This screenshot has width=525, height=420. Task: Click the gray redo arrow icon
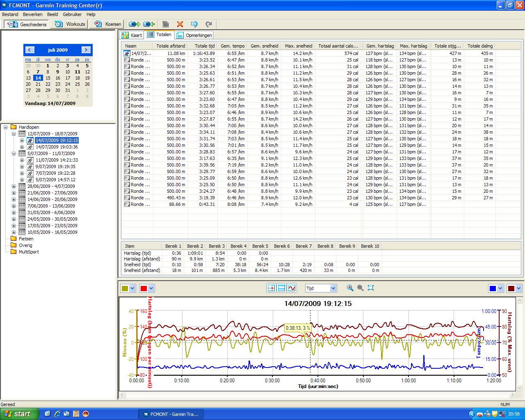(x=209, y=24)
